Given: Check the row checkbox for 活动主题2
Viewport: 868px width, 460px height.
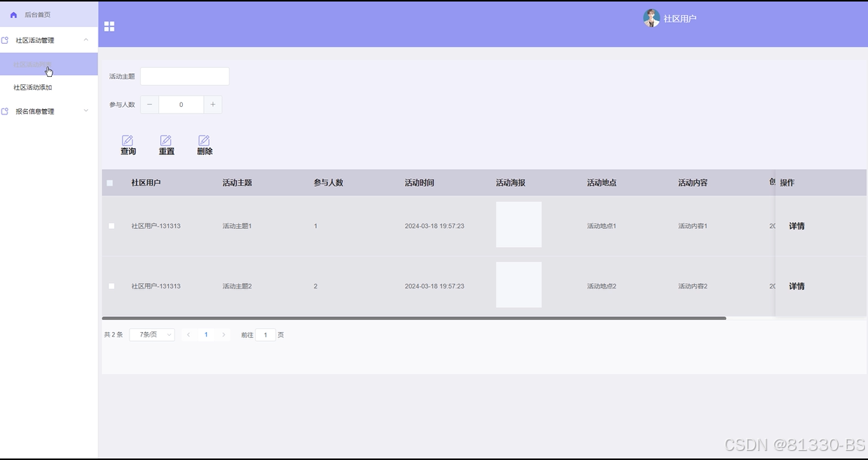Looking at the screenshot, I should [x=111, y=287].
